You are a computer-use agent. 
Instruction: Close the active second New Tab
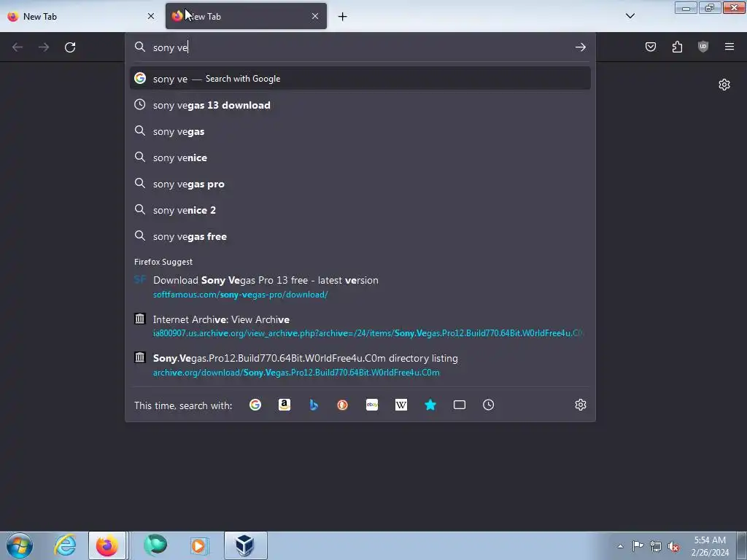point(315,16)
